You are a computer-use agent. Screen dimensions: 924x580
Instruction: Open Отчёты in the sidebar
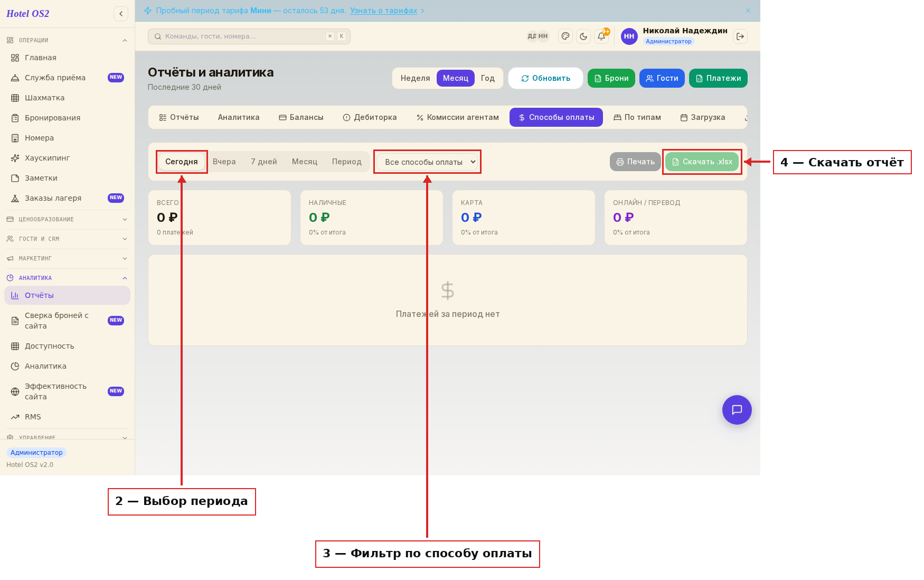pyautogui.click(x=67, y=295)
